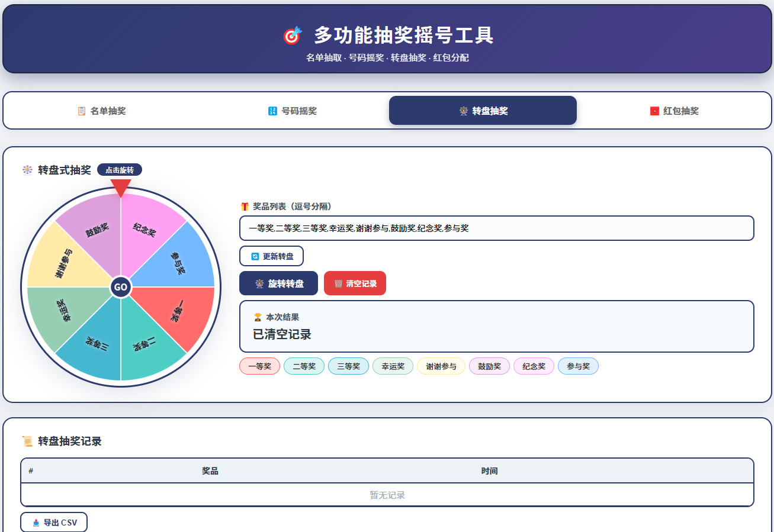Click the ferris wheel icon beside 转盘式抽奖
774x532 pixels.
pos(27,170)
